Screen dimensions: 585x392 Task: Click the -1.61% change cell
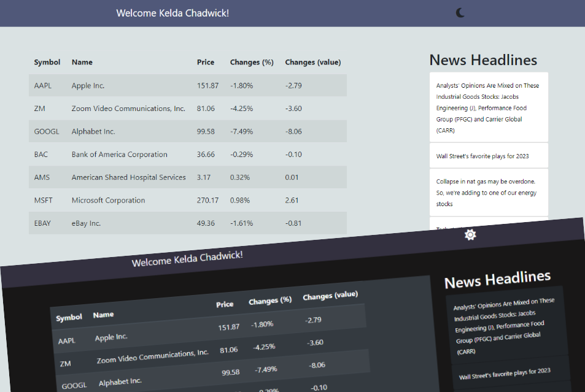[x=241, y=223]
